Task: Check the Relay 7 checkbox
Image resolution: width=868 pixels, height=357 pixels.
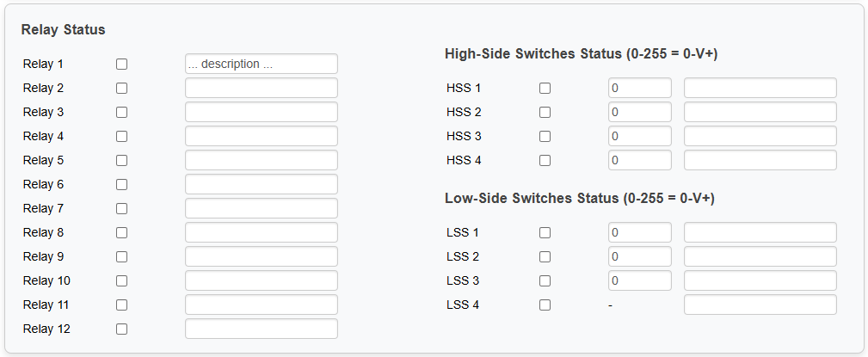Action: (x=121, y=208)
